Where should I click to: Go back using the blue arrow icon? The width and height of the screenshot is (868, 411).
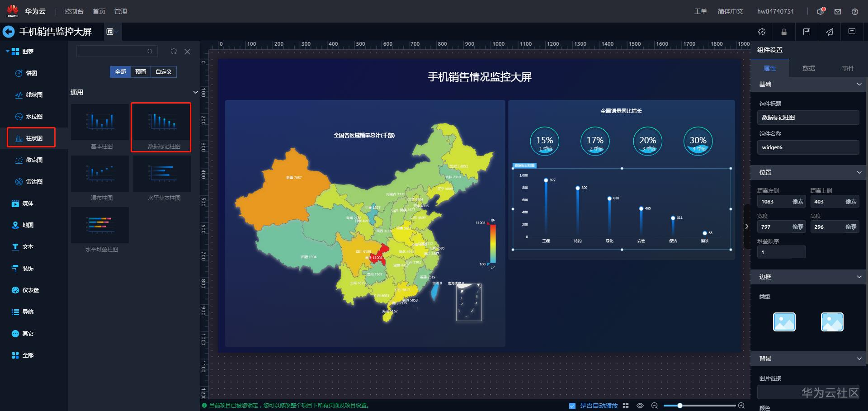pyautogui.click(x=8, y=32)
